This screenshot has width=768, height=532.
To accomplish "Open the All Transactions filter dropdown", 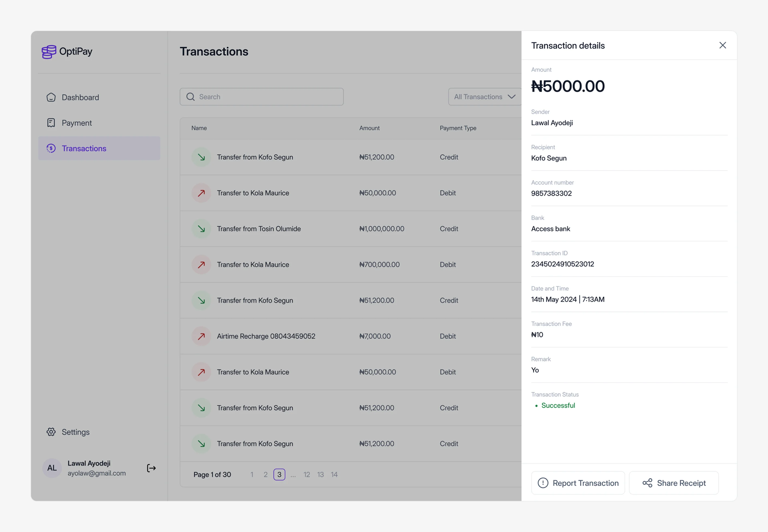I will pyautogui.click(x=485, y=97).
